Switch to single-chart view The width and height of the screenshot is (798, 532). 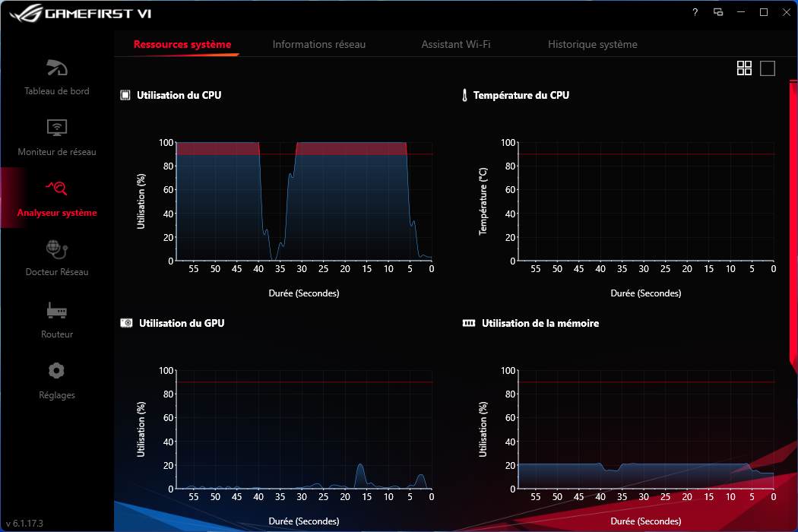tap(768, 68)
